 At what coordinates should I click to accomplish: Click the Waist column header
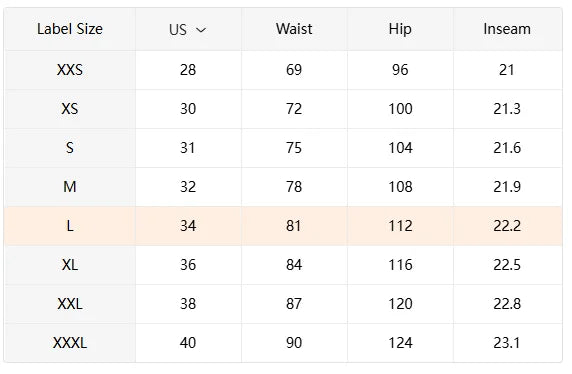tap(294, 29)
